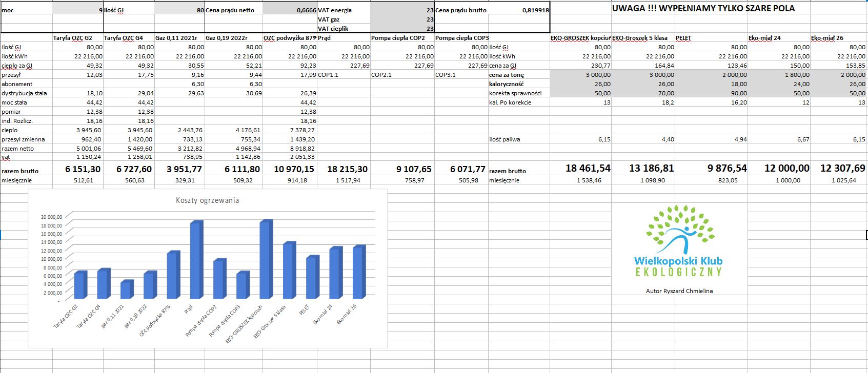Click the Autor Ryszard Chmielina text

click(x=679, y=291)
